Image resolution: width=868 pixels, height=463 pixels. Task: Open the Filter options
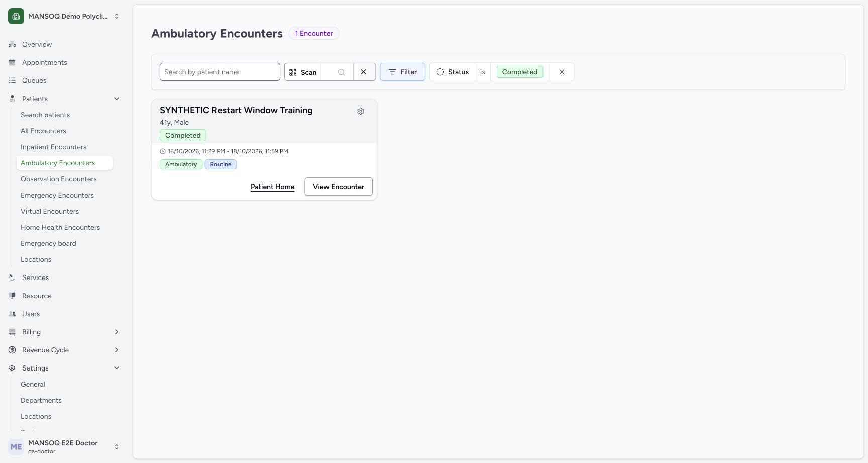coord(402,72)
